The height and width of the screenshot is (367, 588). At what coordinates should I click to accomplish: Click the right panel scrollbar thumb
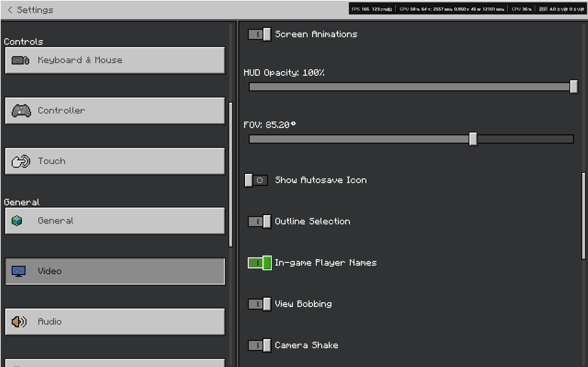click(583, 216)
